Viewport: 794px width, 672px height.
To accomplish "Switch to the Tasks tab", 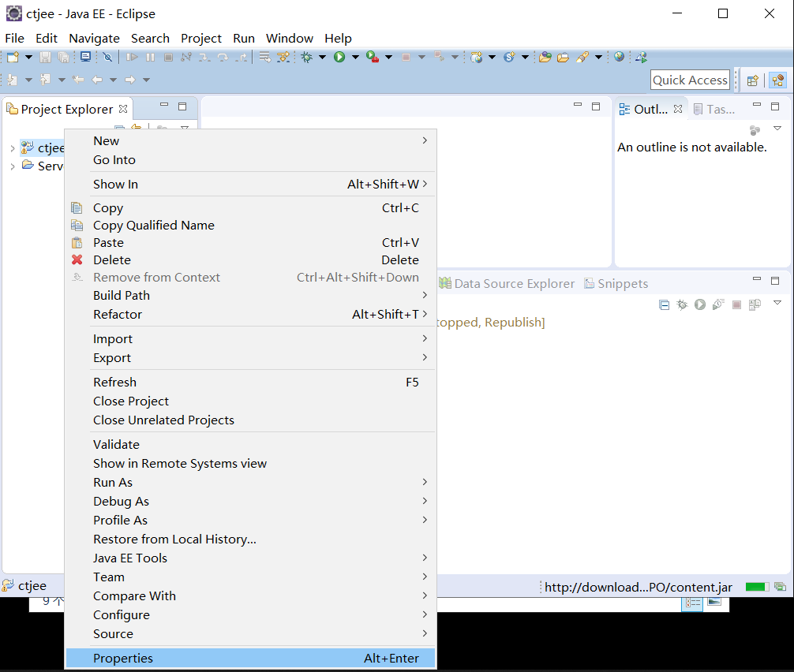I will pos(714,110).
